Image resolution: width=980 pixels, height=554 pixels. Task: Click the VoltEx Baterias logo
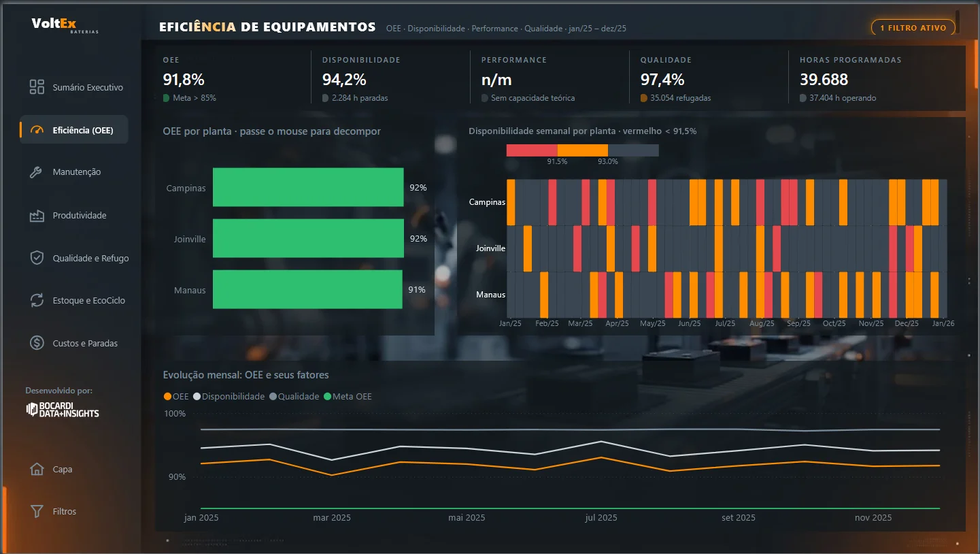65,25
